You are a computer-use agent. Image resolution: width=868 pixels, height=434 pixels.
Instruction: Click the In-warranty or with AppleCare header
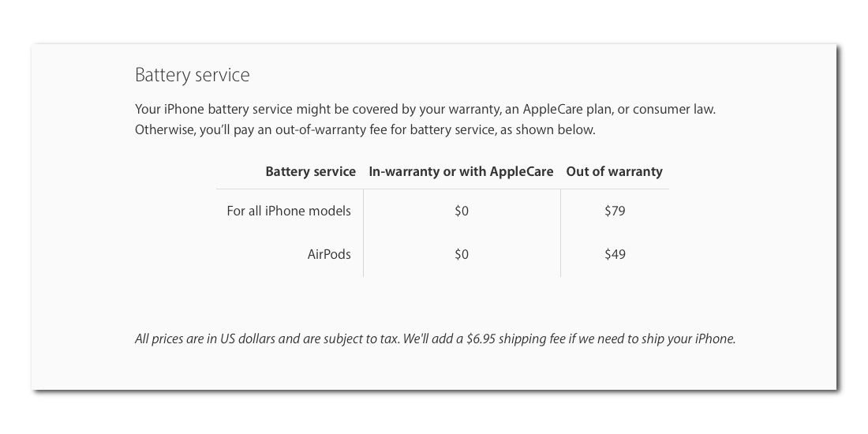point(461,171)
